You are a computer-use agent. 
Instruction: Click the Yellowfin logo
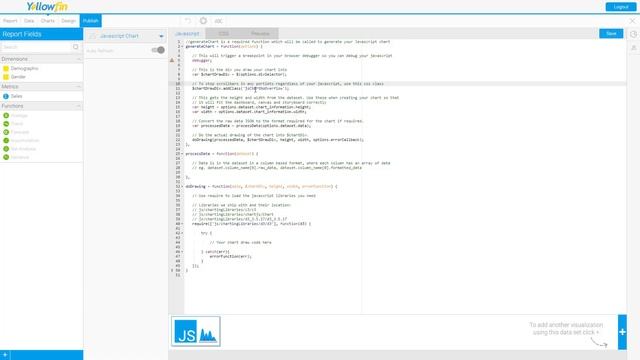(47, 7)
